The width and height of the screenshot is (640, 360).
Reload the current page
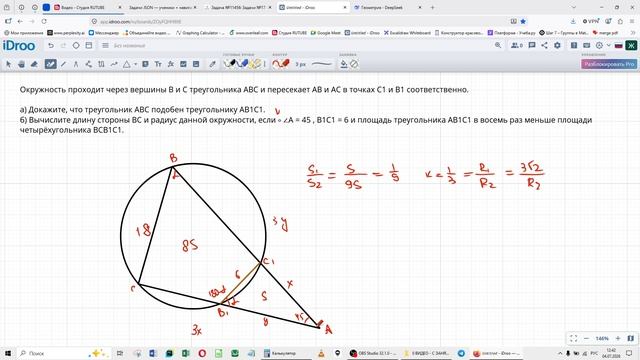(44, 21)
